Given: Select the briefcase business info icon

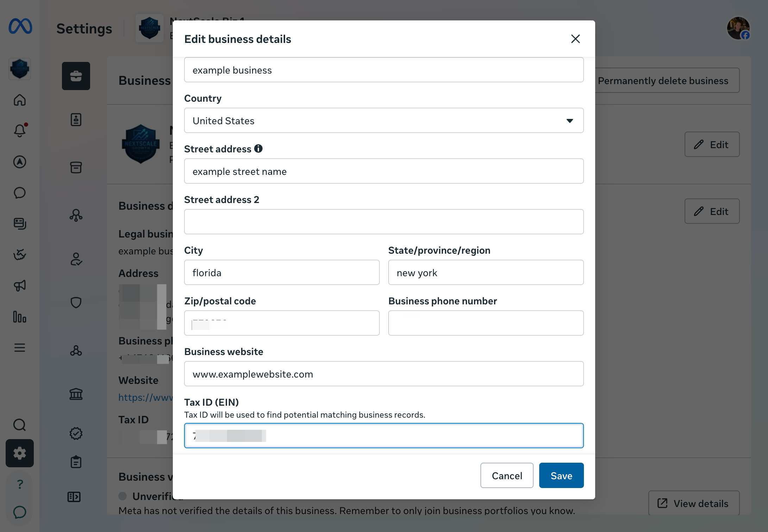Looking at the screenshot, I should 76,76.
